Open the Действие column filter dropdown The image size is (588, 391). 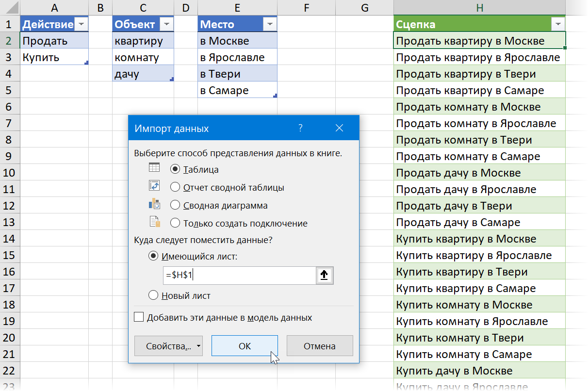[81, 25]
